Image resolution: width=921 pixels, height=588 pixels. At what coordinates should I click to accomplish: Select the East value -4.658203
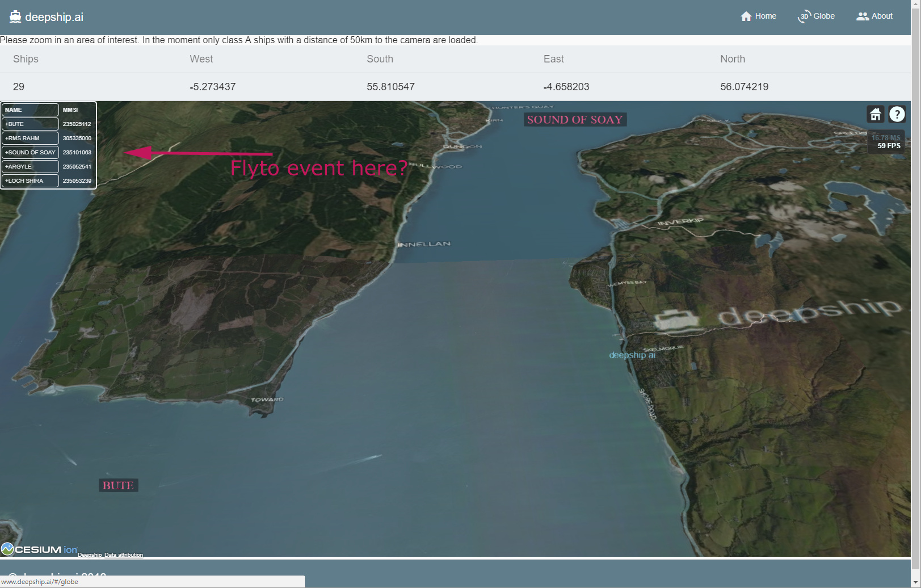566,87
